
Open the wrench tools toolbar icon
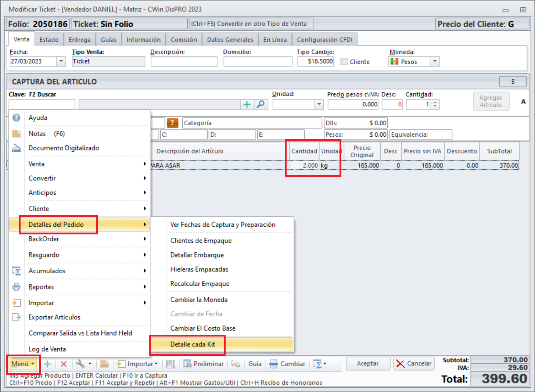(83, 364)
